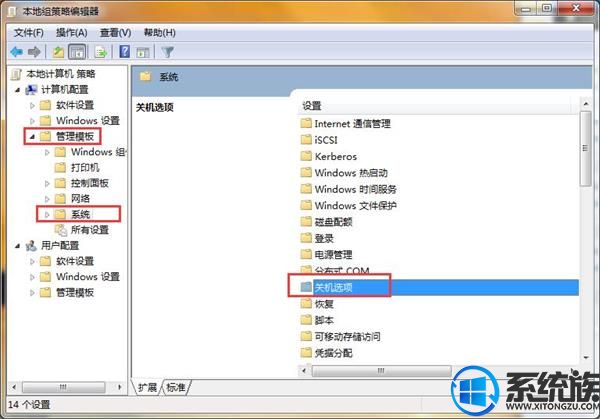Select 所有设置 in the tree
This screenshot has width=600, height=419.
click(x=82, y=230)
